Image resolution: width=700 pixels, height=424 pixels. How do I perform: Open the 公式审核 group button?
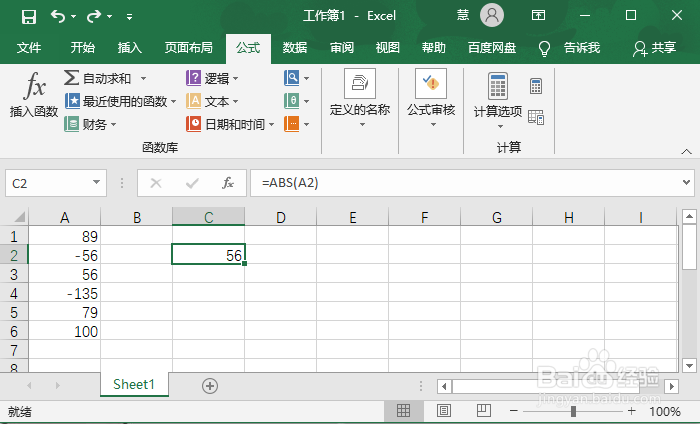click(431, 98)
